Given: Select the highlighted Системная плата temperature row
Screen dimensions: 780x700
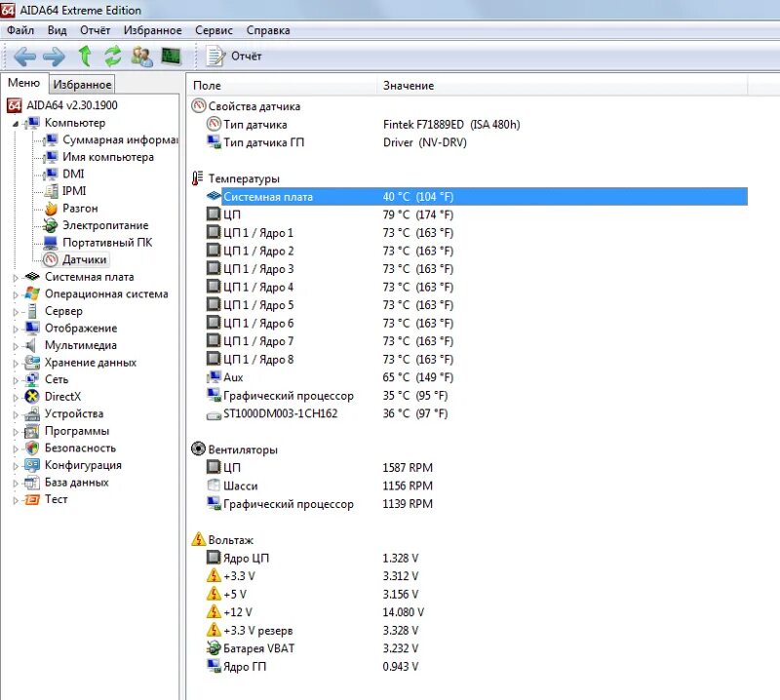Looking at the screenshot, I should [477, 197].
